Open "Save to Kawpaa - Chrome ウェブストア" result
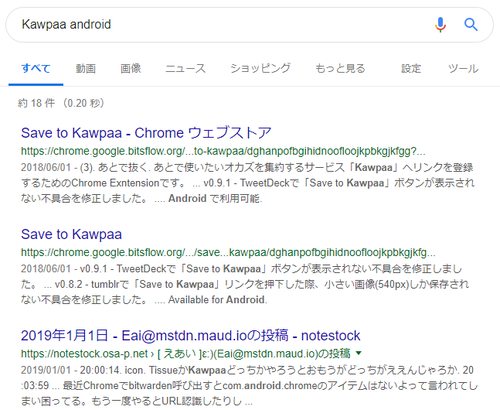 coord(146,133)
